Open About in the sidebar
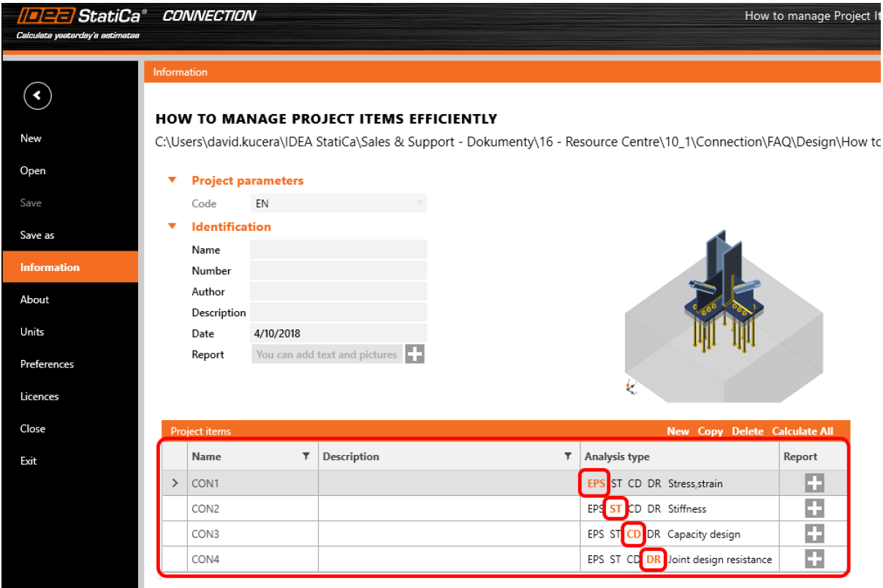The width and height of the screenshot is (883, 588). click(34, 299)
